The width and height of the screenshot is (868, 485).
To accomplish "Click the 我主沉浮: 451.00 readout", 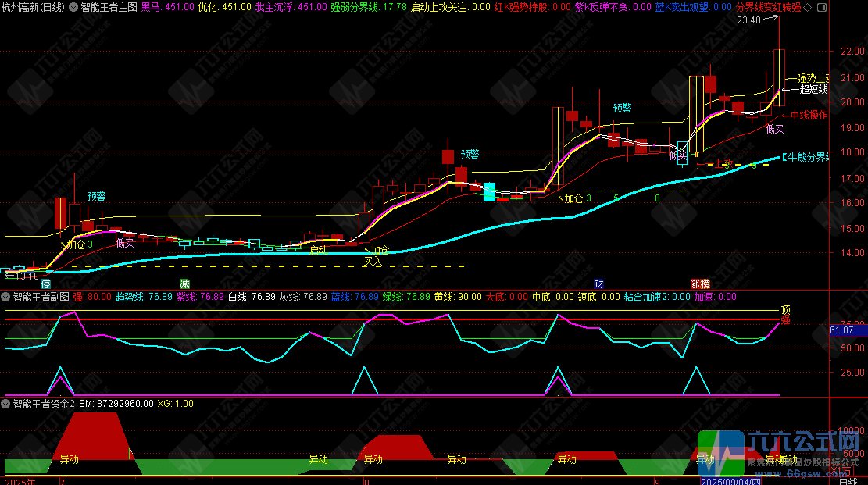I will 291,7.
